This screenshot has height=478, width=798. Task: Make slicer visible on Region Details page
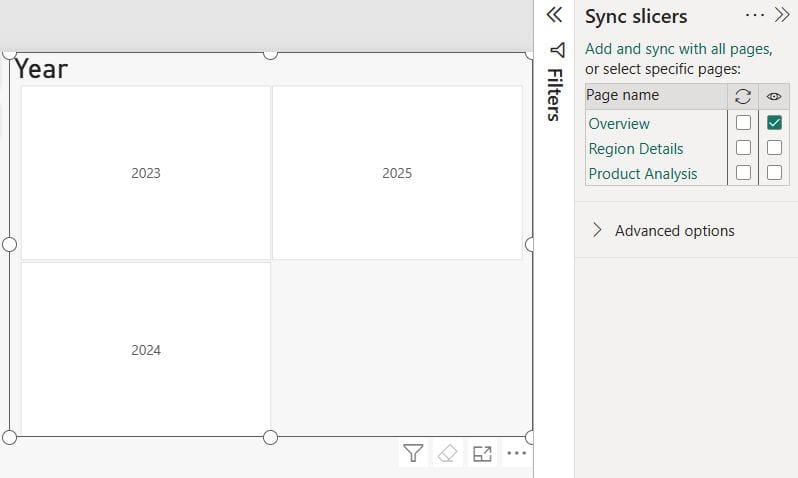[774, 148]
